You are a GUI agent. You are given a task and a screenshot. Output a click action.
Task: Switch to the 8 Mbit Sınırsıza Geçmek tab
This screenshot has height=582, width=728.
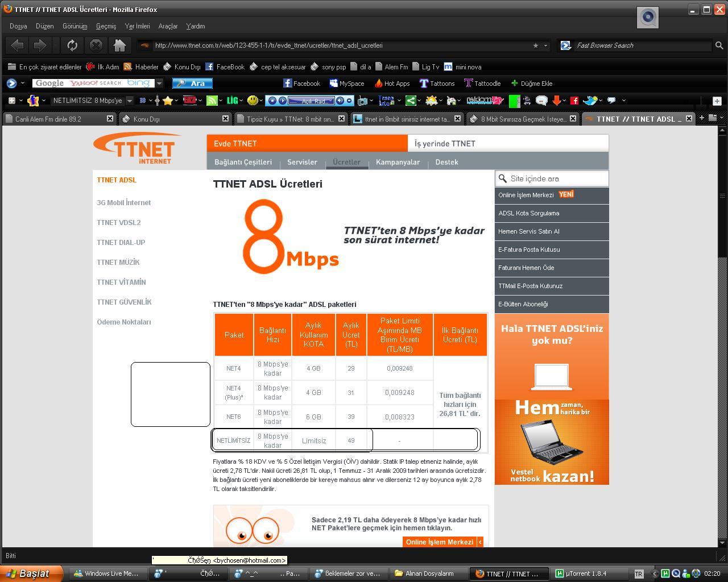coord(522,119)
